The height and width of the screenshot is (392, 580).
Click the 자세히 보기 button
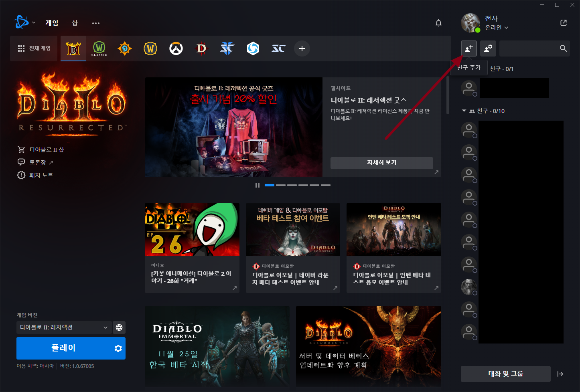pos(382,163)
